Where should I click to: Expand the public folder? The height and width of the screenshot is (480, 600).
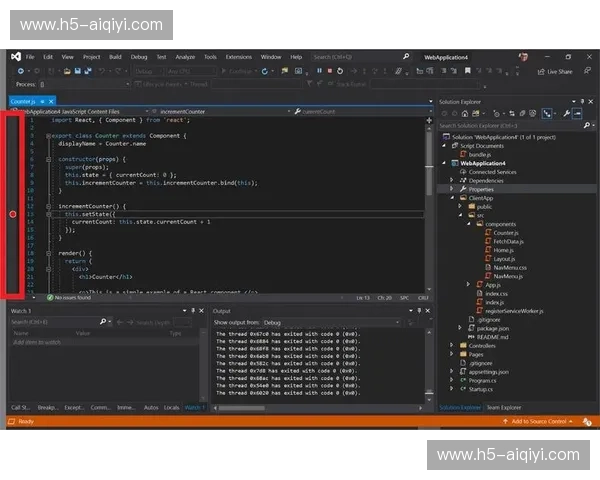click(460, 206)
